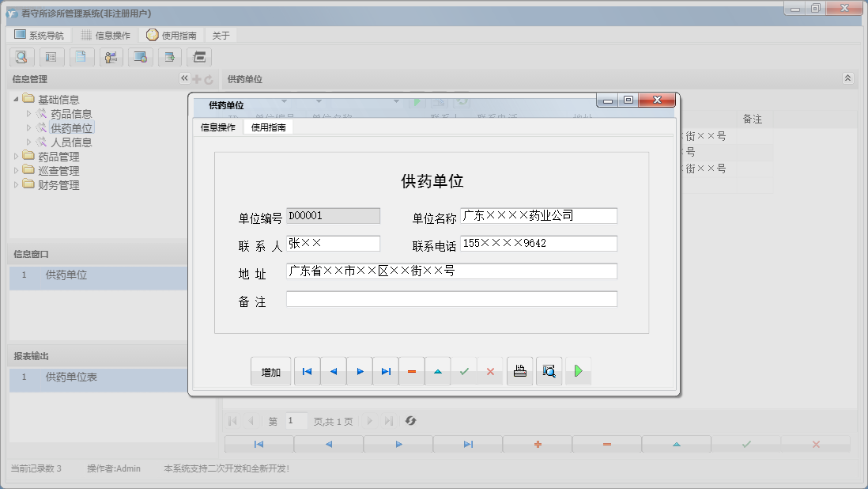Click the 备注 input field
The image size is (868, 489).
coord(451,299)
